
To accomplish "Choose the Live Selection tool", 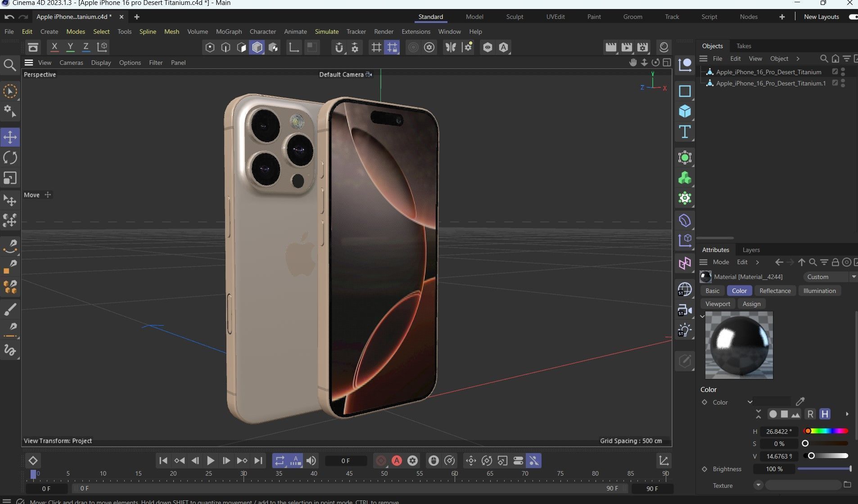I will 10,91.
